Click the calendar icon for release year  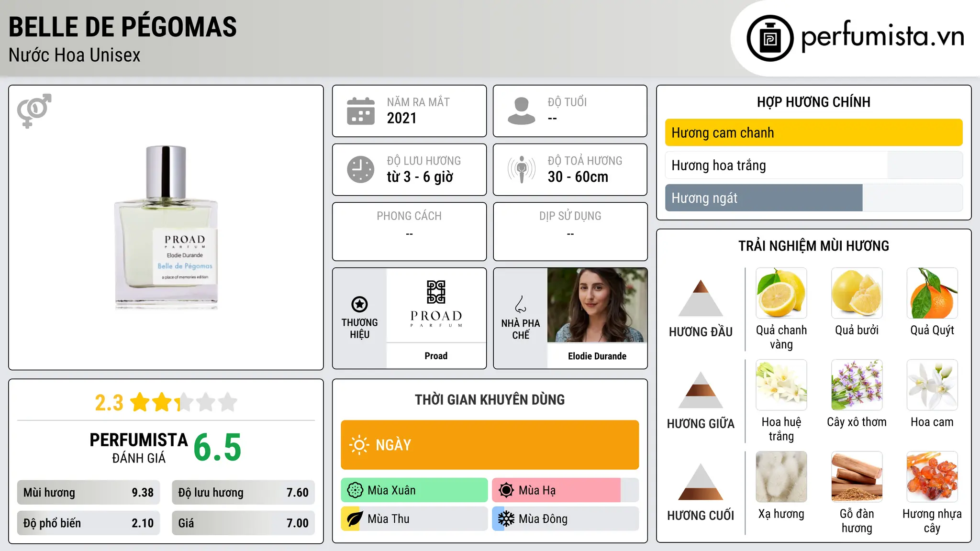[360, 111]
